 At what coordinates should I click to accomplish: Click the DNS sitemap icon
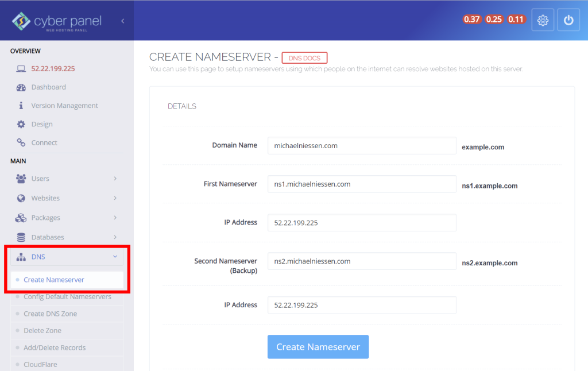point(21,257)
